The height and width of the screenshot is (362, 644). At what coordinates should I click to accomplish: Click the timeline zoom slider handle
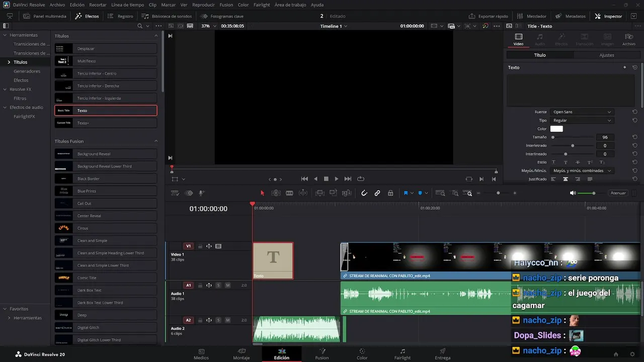(498, 193)
